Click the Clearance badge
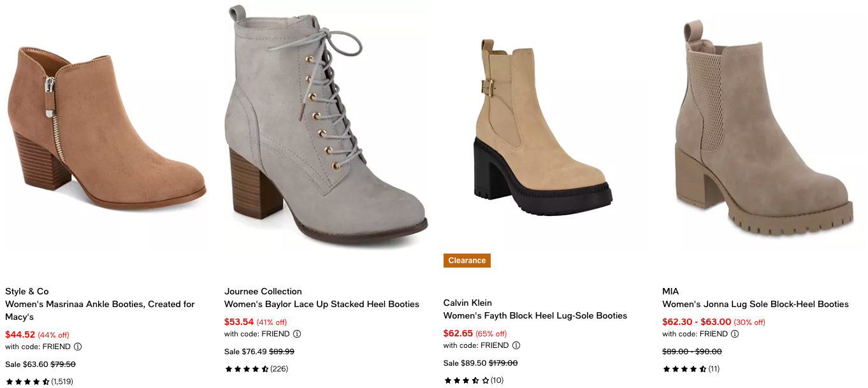Screen dimensions: 868x388 click(467, 261)
